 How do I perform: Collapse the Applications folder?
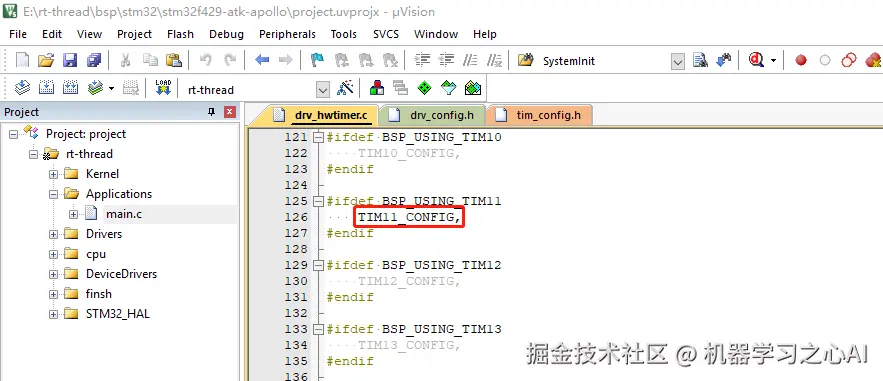point(53,194)
